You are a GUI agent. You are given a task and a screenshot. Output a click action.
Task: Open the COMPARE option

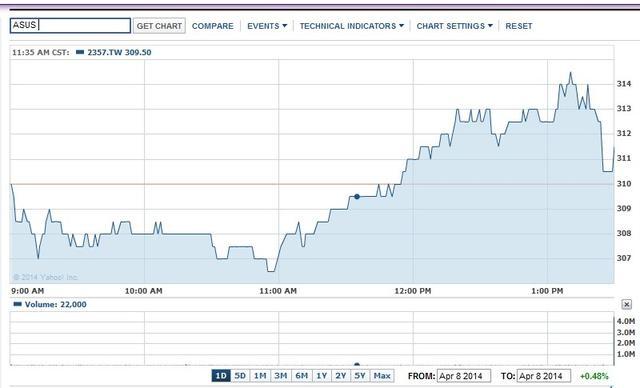point(213,26)
